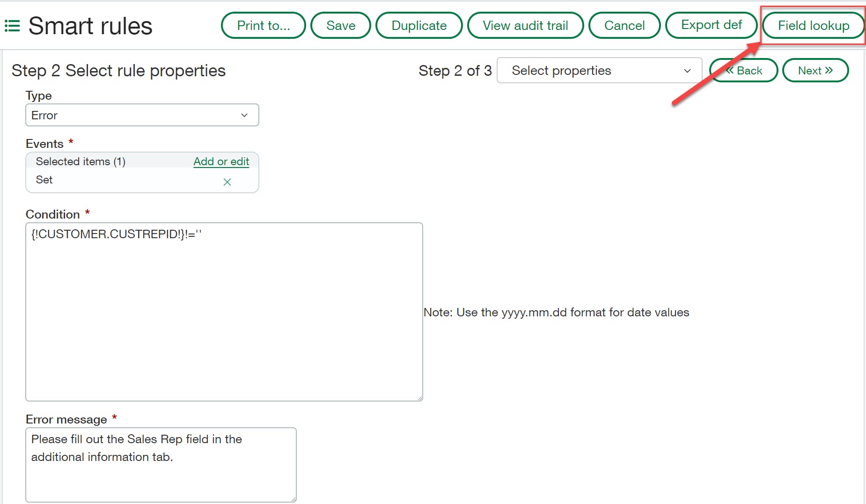Image resolution: width=866 pixels, height=504 pixels.
Task: Open the Select properties step dropdown
Action: click(x=599, y=71)
